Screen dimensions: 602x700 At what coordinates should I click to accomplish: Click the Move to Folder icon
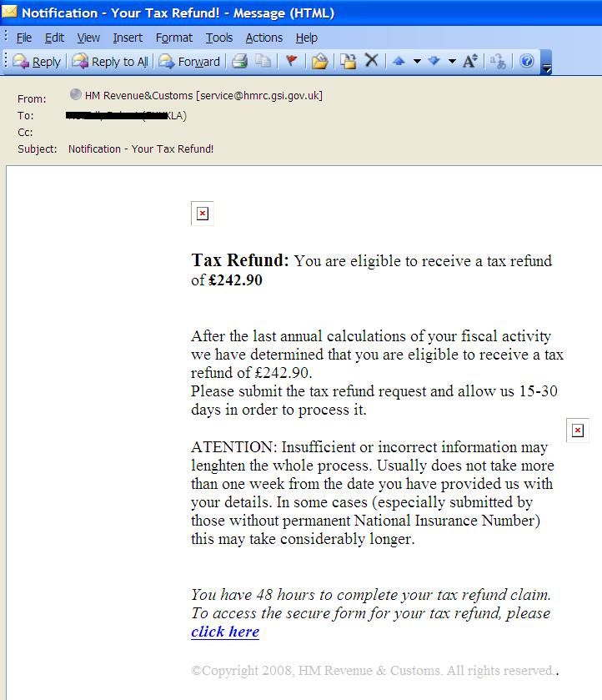point(319,61)
